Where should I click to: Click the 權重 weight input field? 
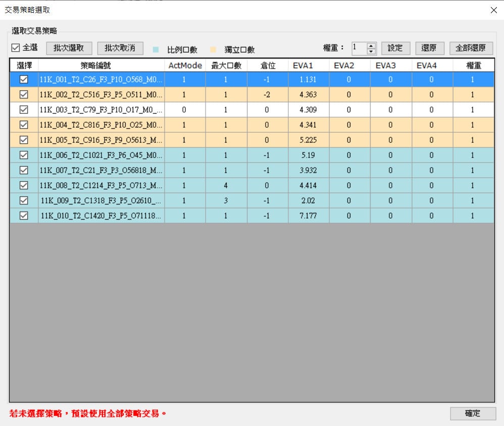coord(359,48)
